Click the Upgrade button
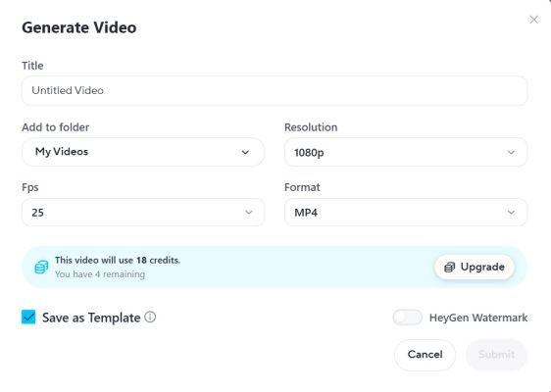The image size is (551, 392). pyautogui.click(x=475, y=268)
